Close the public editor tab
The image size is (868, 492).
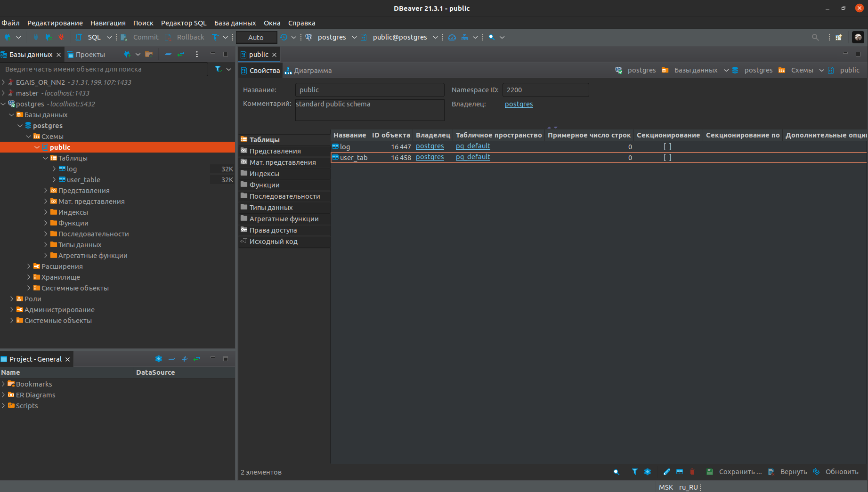tap(274, 55)
